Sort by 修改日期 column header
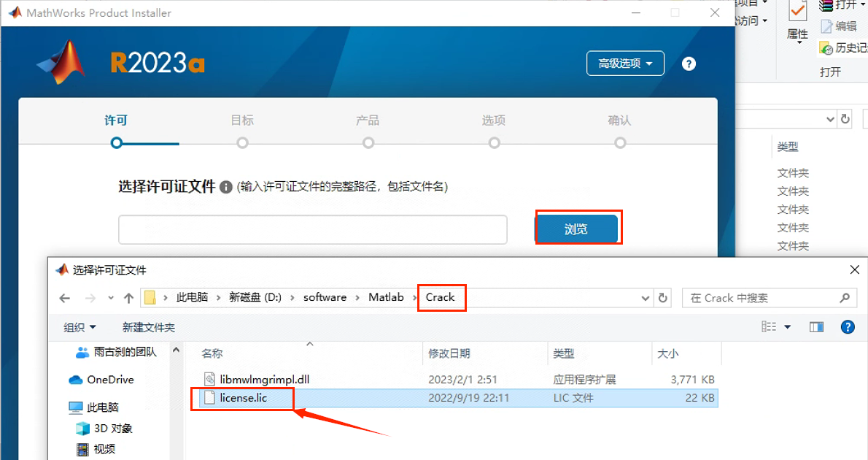Image resolution: width=868 pixels, height=460 pixels. pyautogui.click(x=449, y=353)
